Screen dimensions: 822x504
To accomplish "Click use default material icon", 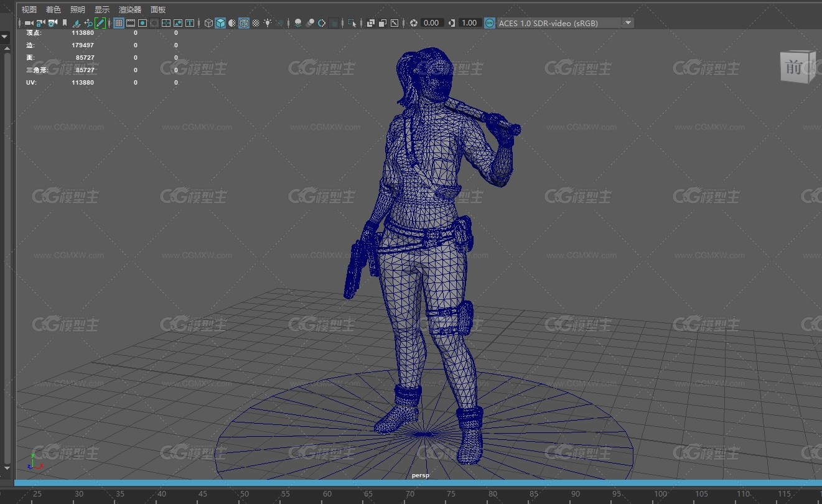I will click(x=232, y=23).
